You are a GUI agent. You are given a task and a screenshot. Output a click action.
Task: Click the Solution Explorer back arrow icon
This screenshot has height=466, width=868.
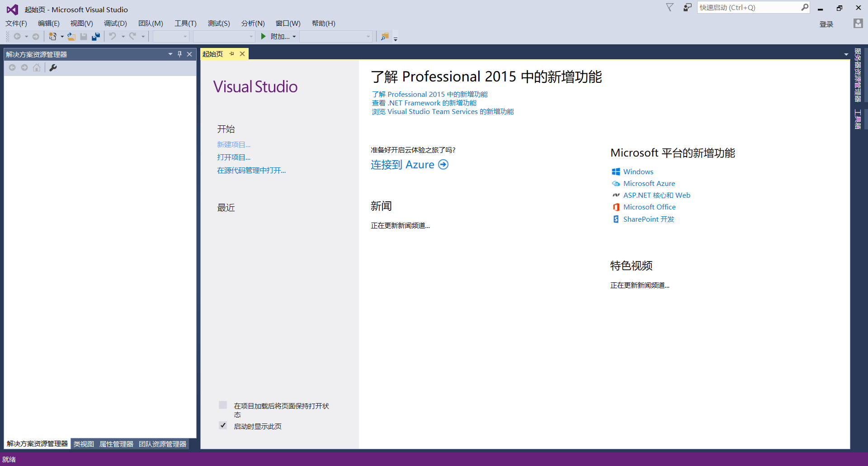12,67
